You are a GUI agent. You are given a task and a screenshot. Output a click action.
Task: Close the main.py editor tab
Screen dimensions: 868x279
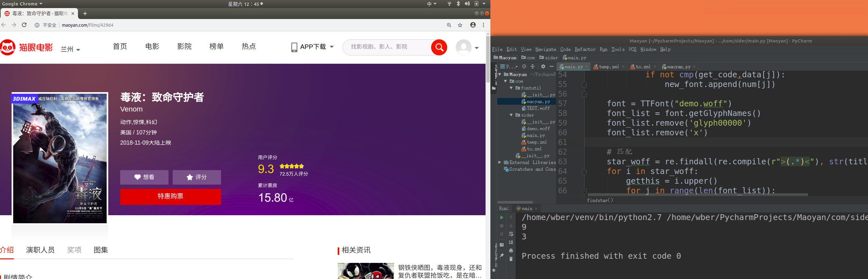pyautogui.click(x=587, y=67)
